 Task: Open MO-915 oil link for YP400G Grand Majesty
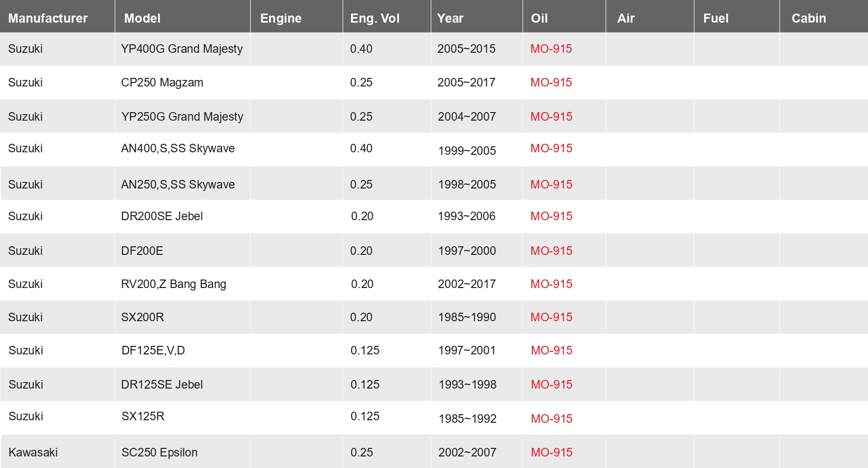(x=551, y=49)
